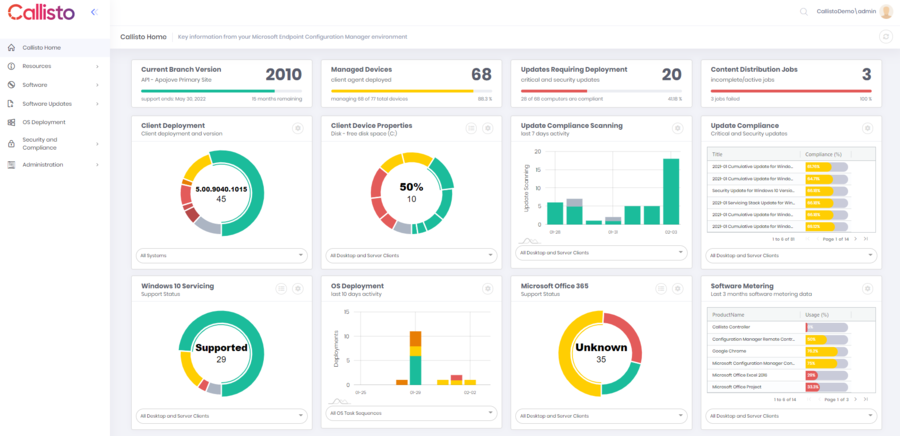Expand the Resources sidebar menu
This screenshot has height=436, width=900.
point(54,66)
